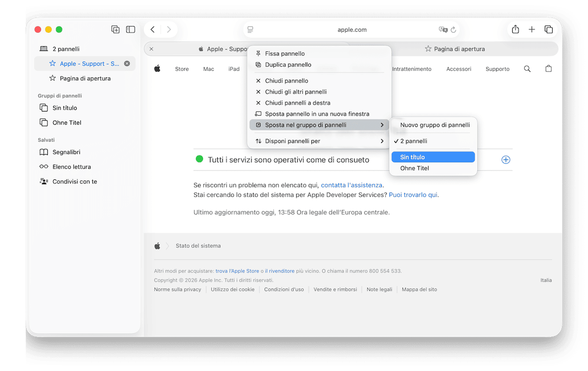Select Pagina di apertura in the sidebar

(85, 78)
